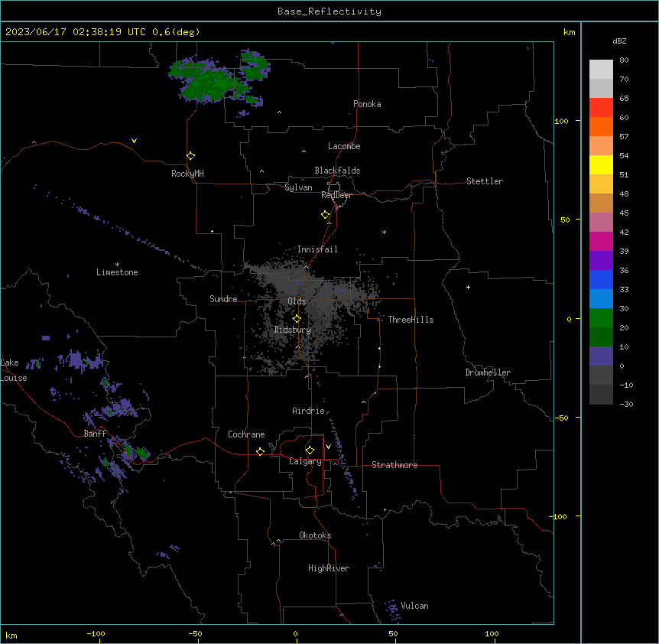Pick the slate purple 10-0 dBZ legend swatch

pyautogui.click(x=601, y=356)
